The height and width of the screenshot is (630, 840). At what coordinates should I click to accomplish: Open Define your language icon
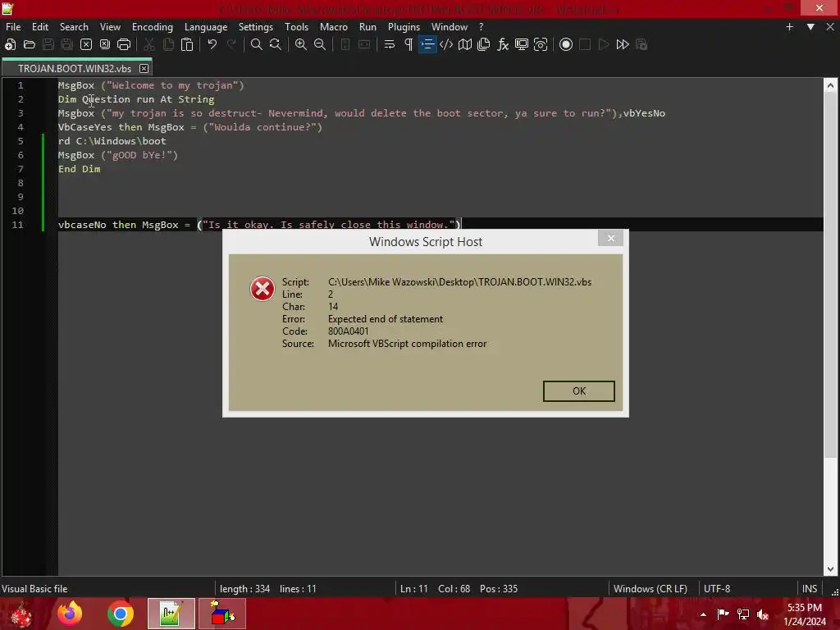[446, 44]
